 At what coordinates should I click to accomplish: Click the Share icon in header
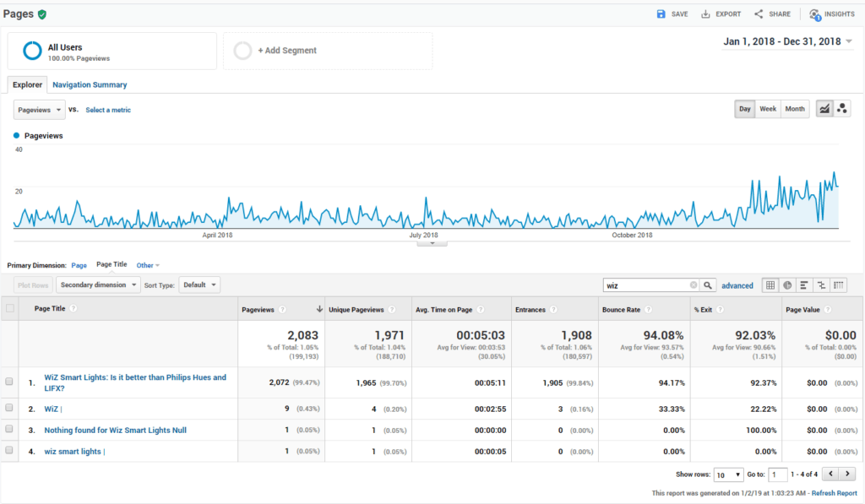tap(759, 14)
